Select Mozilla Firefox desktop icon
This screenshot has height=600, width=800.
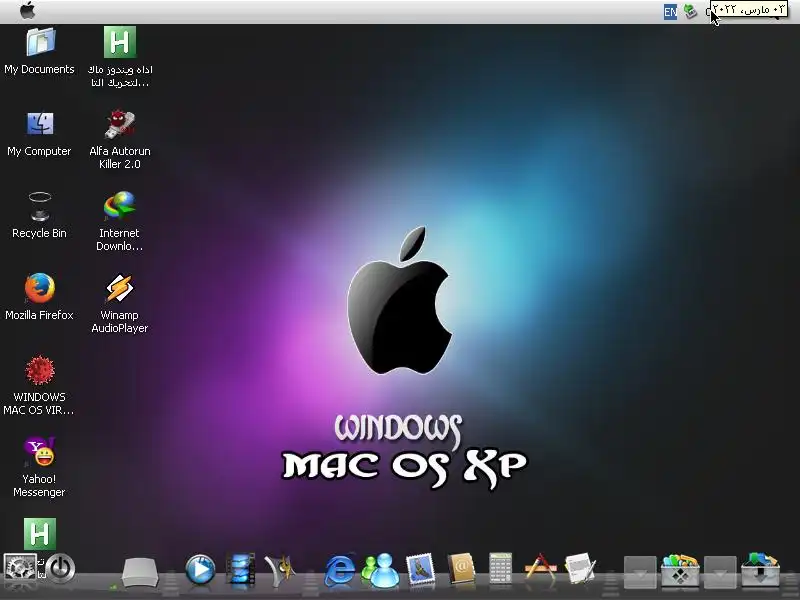[40, 288]
